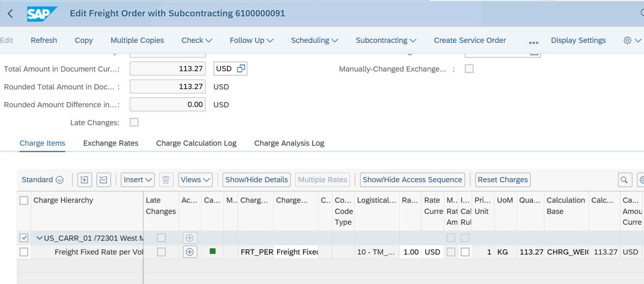Click the delete charge item trash icon
Screen dimensions: 644x284
166,180
